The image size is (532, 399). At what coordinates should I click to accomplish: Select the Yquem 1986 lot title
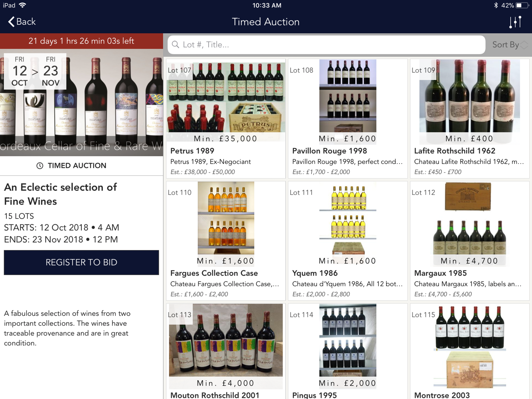[x=314, y=273]
